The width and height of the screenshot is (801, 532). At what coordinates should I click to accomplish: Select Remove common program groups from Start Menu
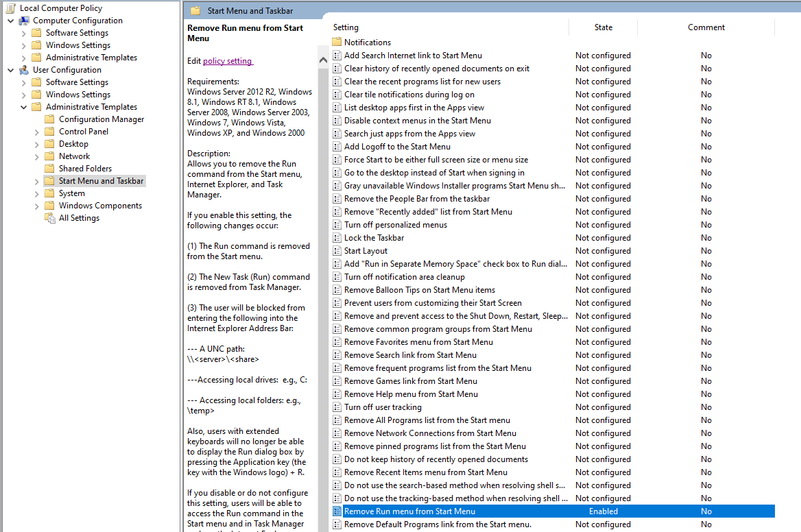pos(438,329)
